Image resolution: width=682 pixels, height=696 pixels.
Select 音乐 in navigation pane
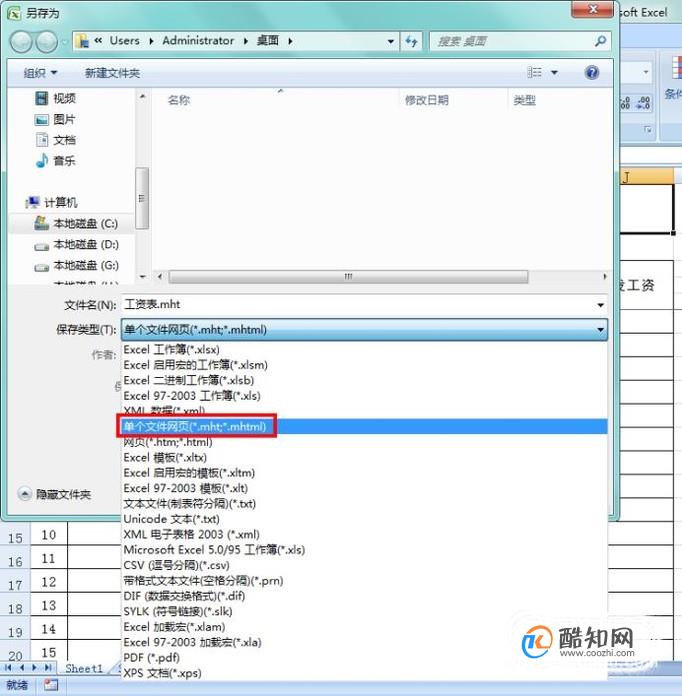56,160
